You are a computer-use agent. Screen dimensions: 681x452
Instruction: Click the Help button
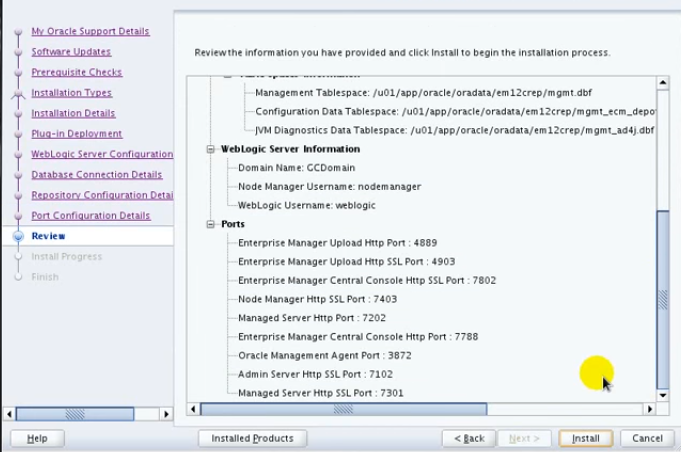point(37,439)
